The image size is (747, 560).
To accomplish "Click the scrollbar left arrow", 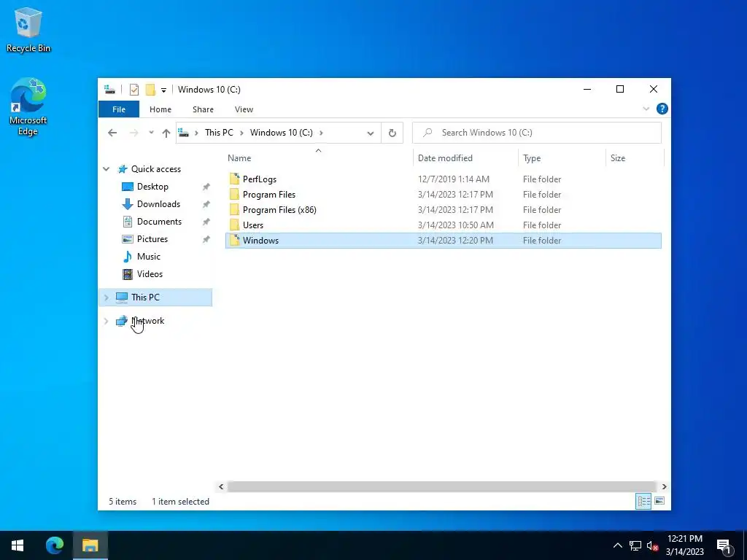I will coord(221,486).
